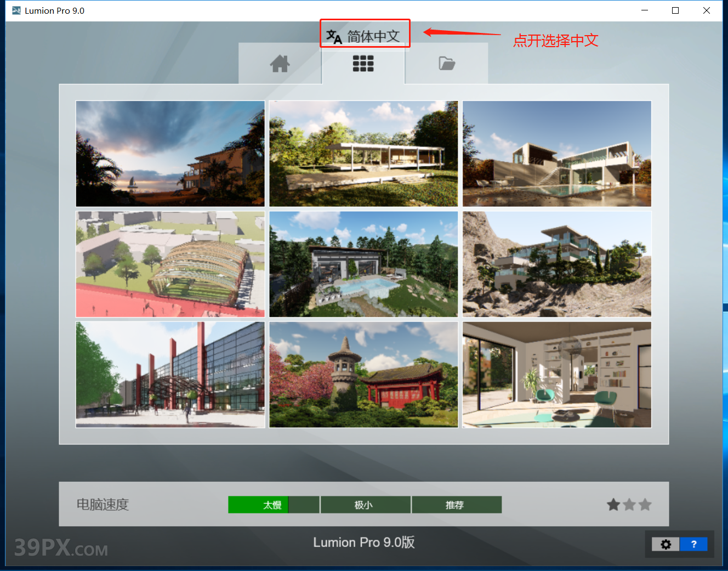Viewport: 728px width, 571px height.
Task: Open the 简体中文 language selector
Action: point(365,33)
